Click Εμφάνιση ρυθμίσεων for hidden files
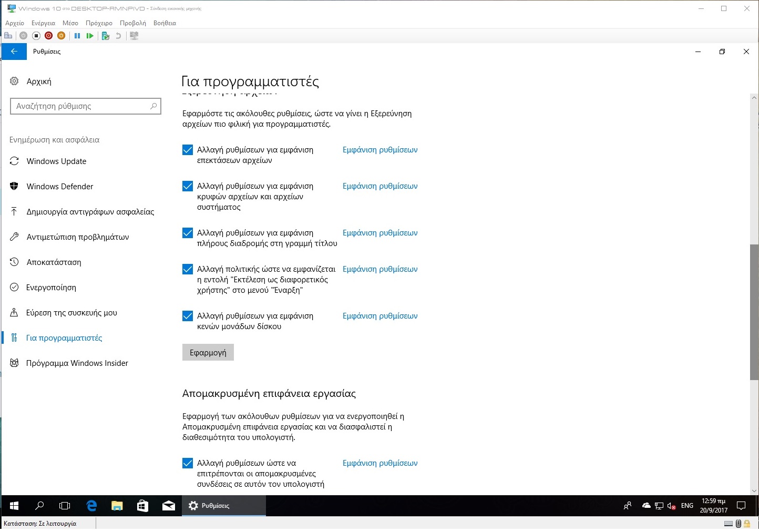 pyautogui.click(x=380, y=186)
